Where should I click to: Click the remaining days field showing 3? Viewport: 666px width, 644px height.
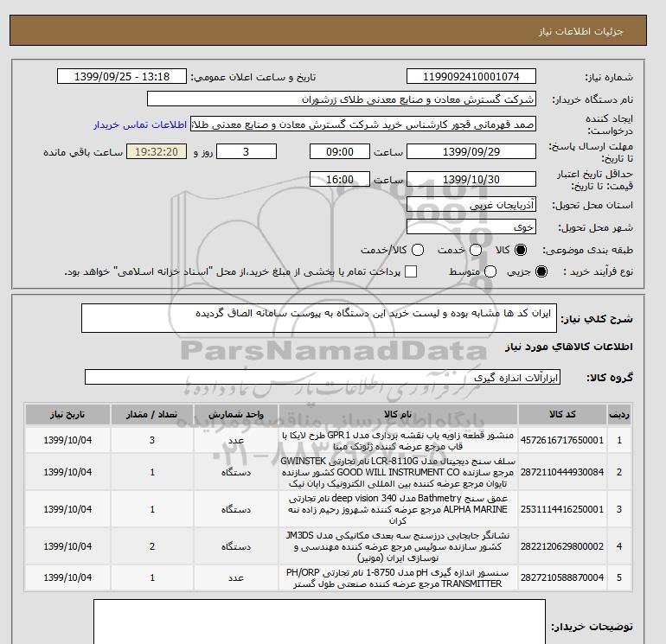(x=247, y=151)
